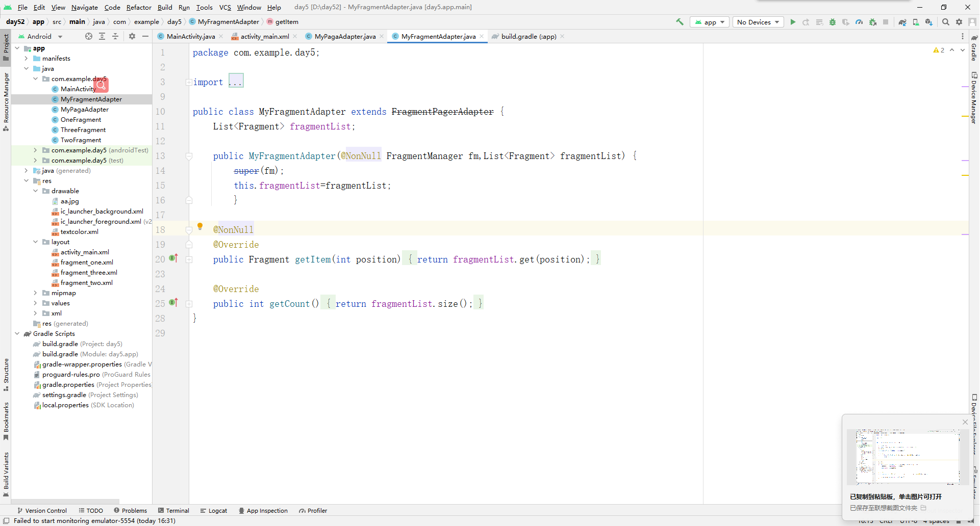This screenshot has width=980, height=526.
Task: Open the Build menu
Action: (x=165, y=7)
